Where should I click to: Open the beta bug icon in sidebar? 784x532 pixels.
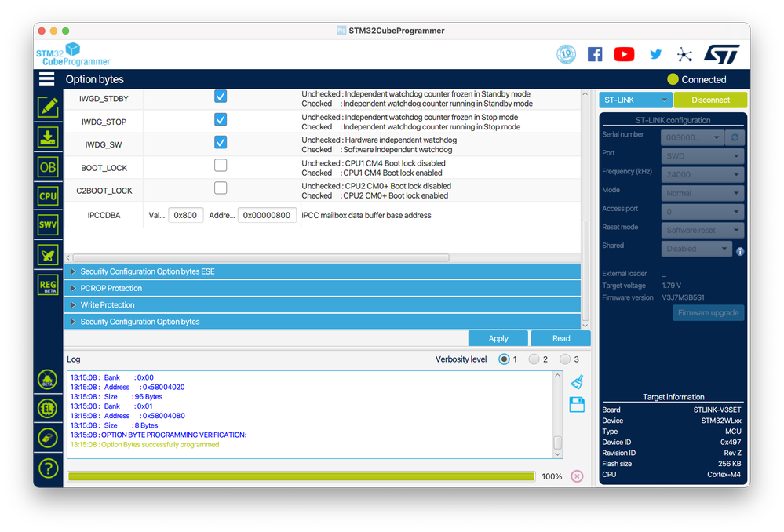point(48,380)
